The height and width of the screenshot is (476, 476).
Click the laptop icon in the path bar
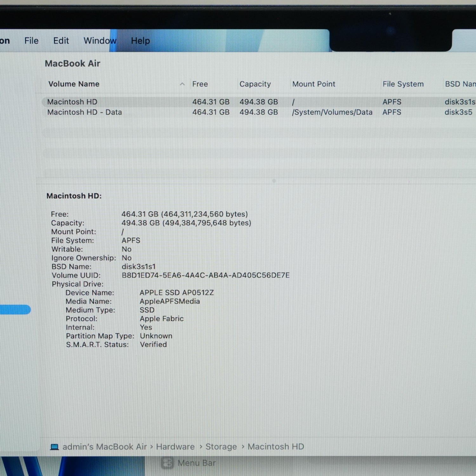pyautogui.click(x=55, y=447)
